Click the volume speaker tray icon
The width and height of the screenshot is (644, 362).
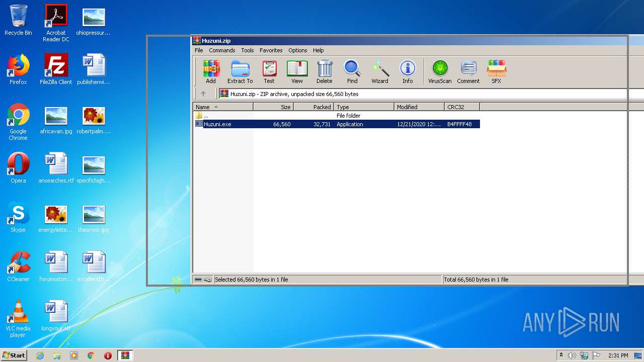tap(572, 355)
